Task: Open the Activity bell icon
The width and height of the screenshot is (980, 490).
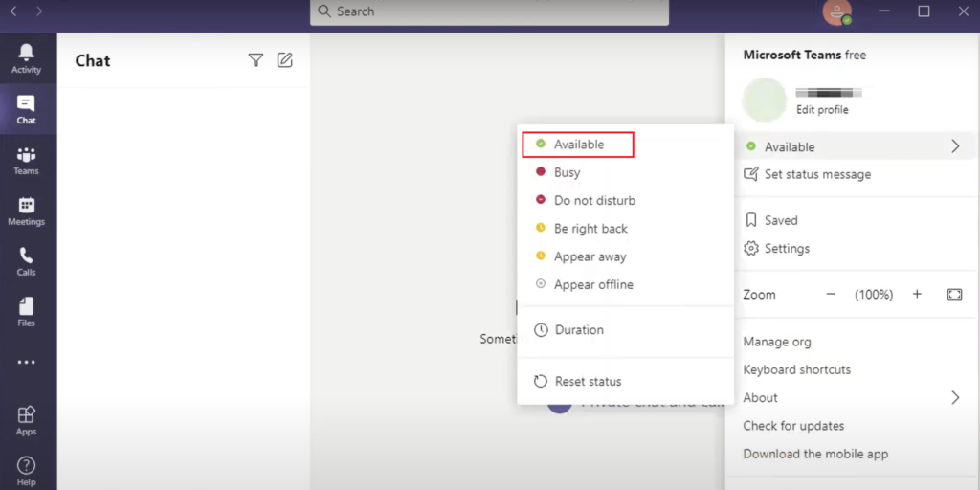Action: (x=26, y=53)
